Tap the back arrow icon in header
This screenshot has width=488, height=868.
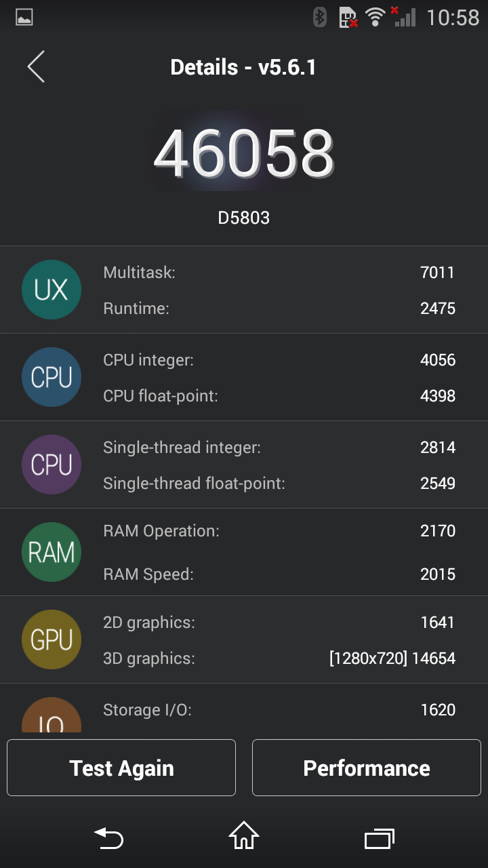coord(36,67)
